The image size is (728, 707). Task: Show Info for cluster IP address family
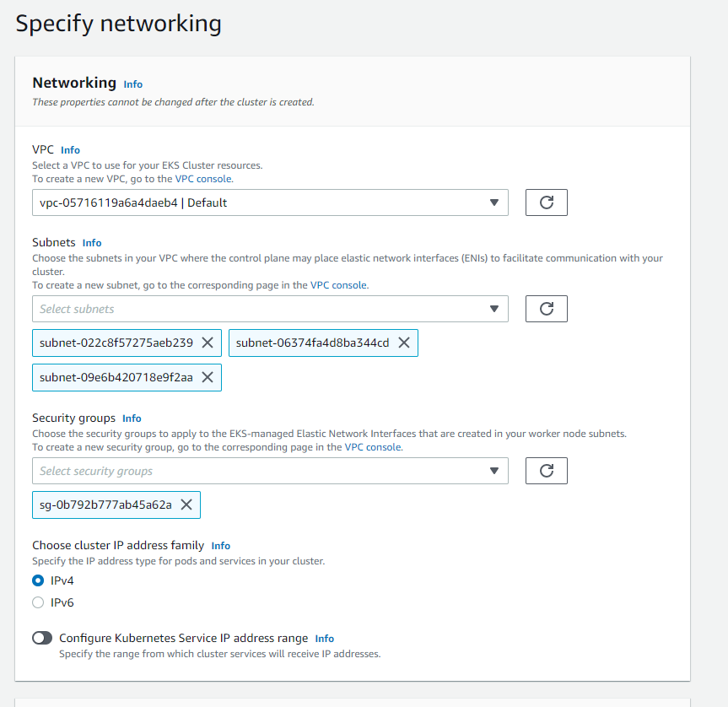(220, 546)
